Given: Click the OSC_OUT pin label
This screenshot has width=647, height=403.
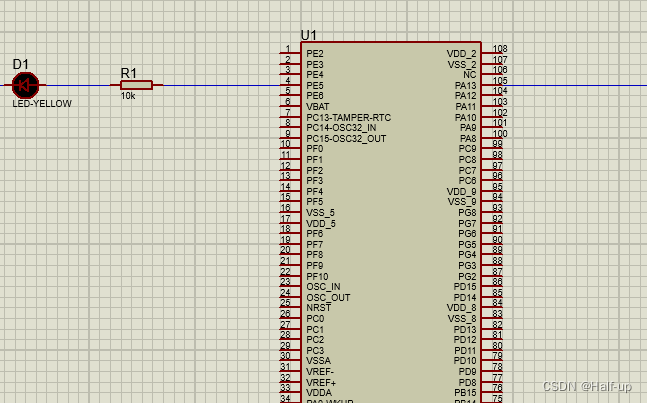Looking at the screenshot, I should tap(328, 297).
